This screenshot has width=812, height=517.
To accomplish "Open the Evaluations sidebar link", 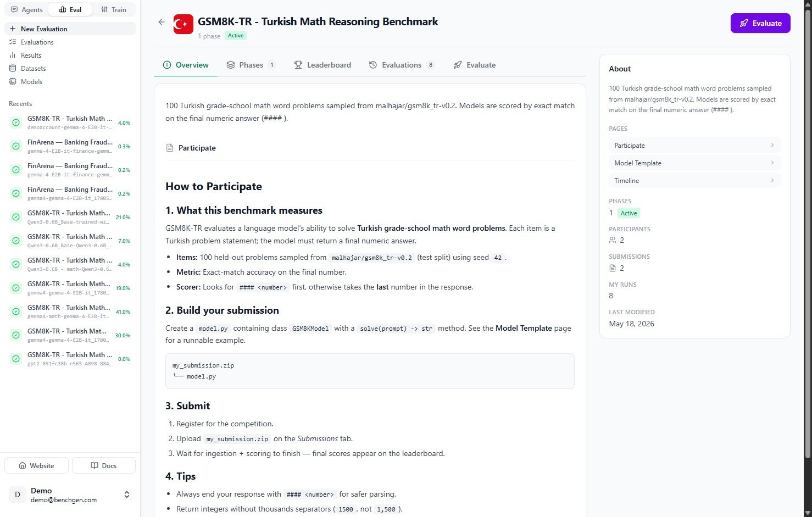I will [70, 42].
